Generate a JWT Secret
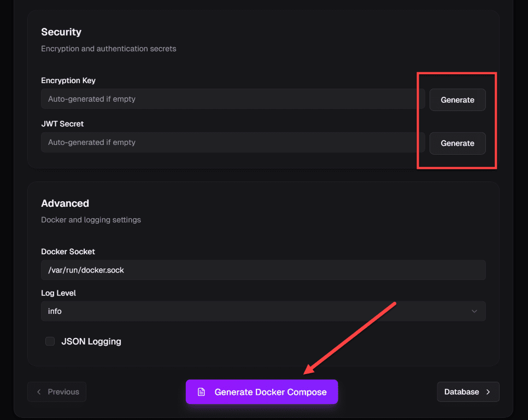This screenshot has width=528, height=420. (x=457, y=143)
